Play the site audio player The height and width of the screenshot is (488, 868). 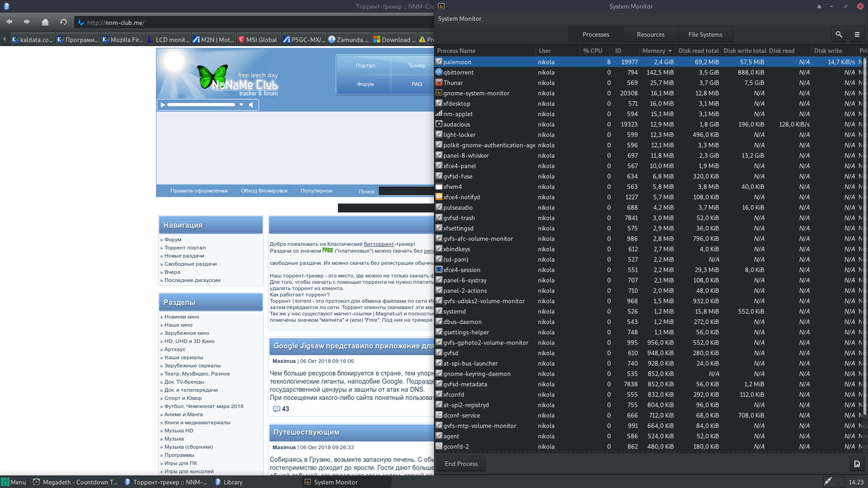163,104
